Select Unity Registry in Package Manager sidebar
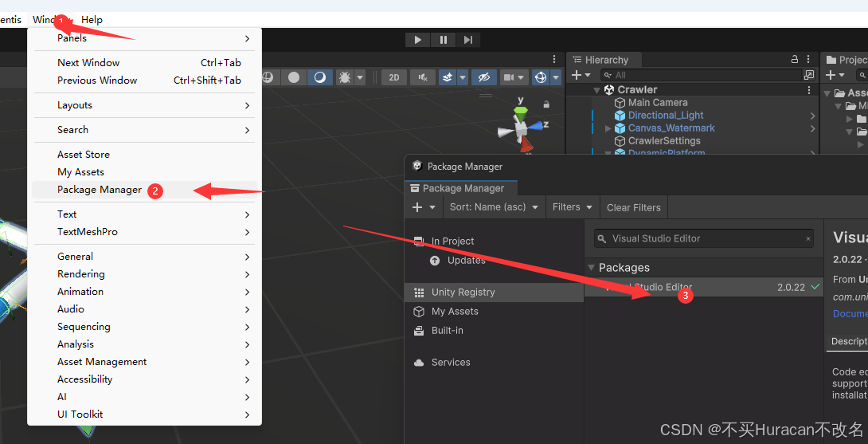 (x=494, y=292)
